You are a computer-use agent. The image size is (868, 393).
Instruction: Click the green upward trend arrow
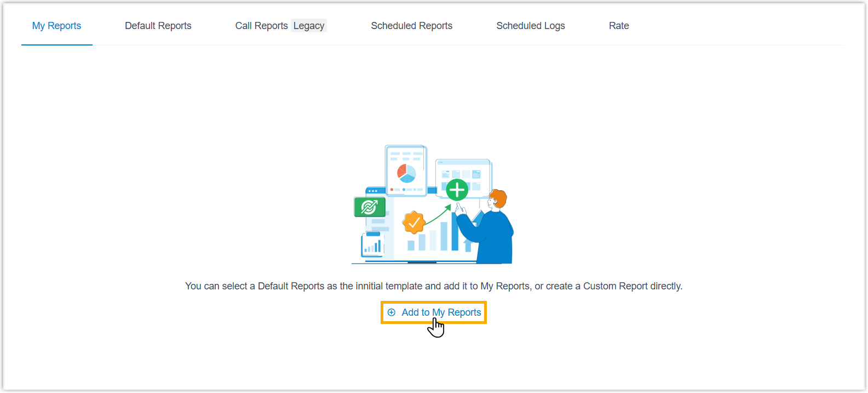coord(438,216)
